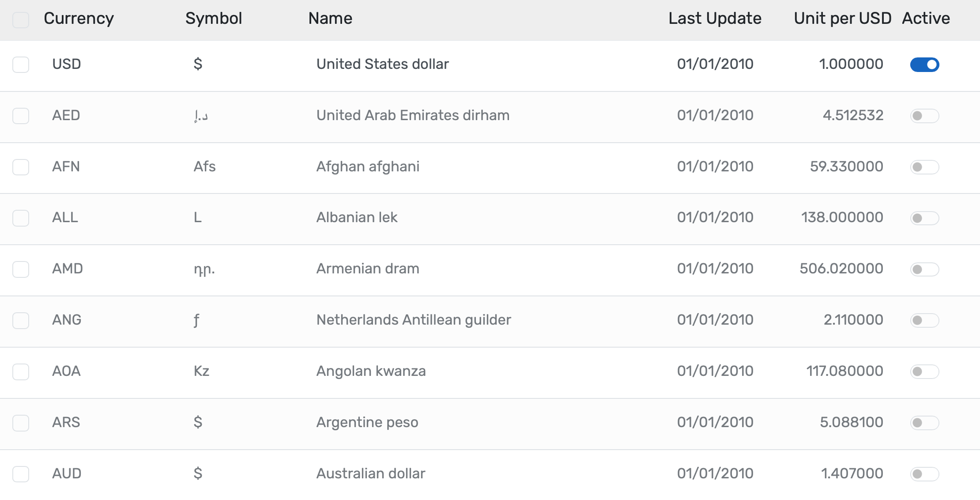This screenshot has width=980, height=500.
Task: Click the Last Update column header
Action: pos(715,19)
